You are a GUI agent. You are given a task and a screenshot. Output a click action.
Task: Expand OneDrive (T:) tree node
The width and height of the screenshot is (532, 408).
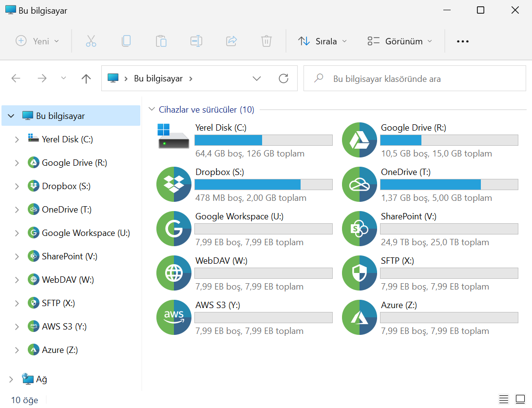pyautogui.click(x=17, y=210)
